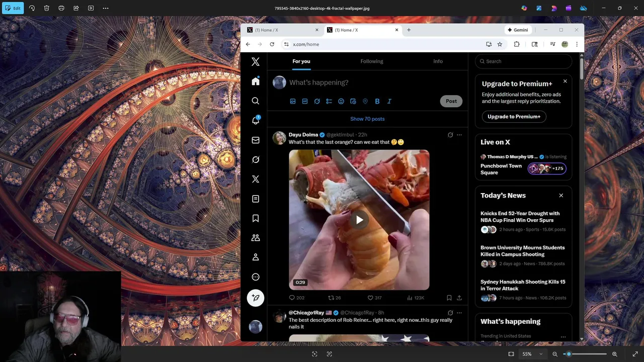Open Profile in X sidebar
Screen dimensions: 644x362
point(256,257)
